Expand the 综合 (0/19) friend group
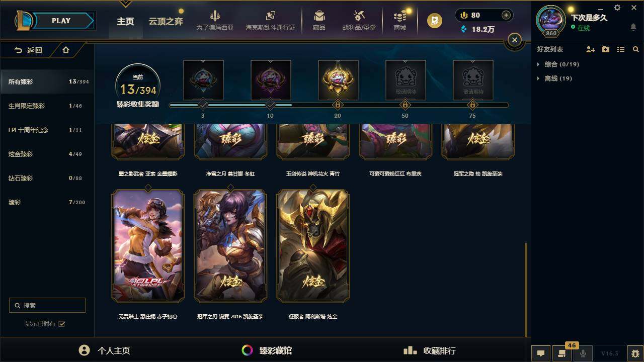644x362 pixels. (x=558, y=64)
